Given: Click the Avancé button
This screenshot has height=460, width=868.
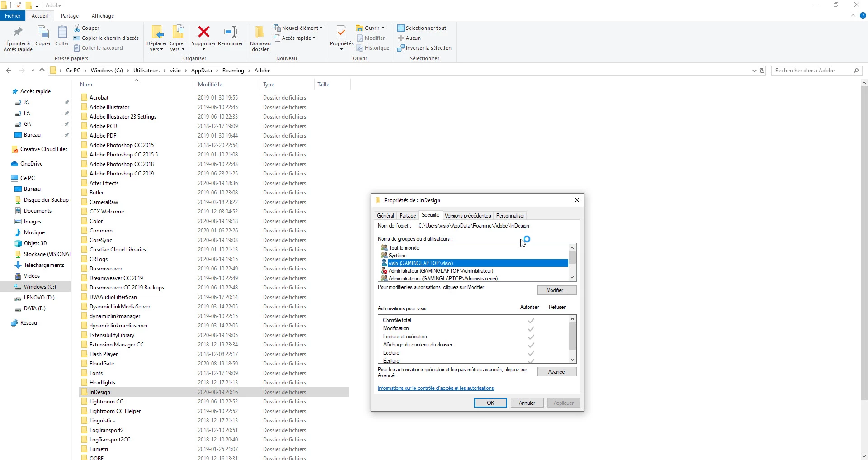Looking at the screenshot, I should (x=557, y=372).
